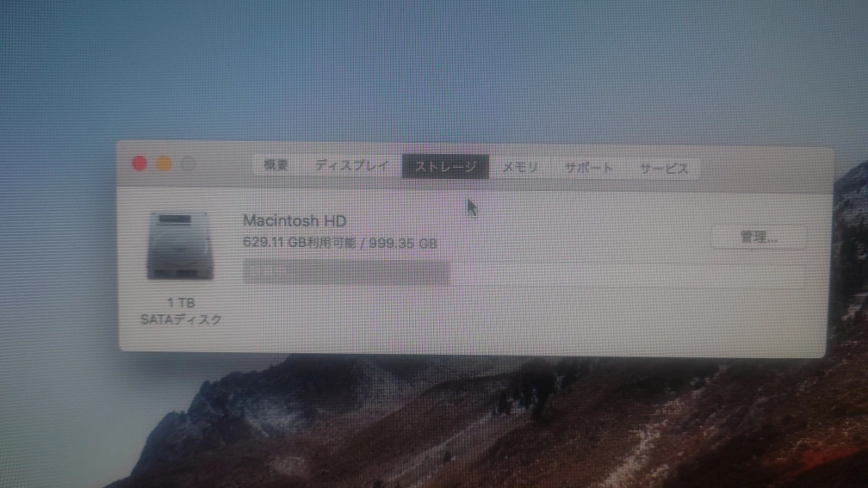Click the Macintosh HD volume name
868x488 pixels.
pos(294,220)
